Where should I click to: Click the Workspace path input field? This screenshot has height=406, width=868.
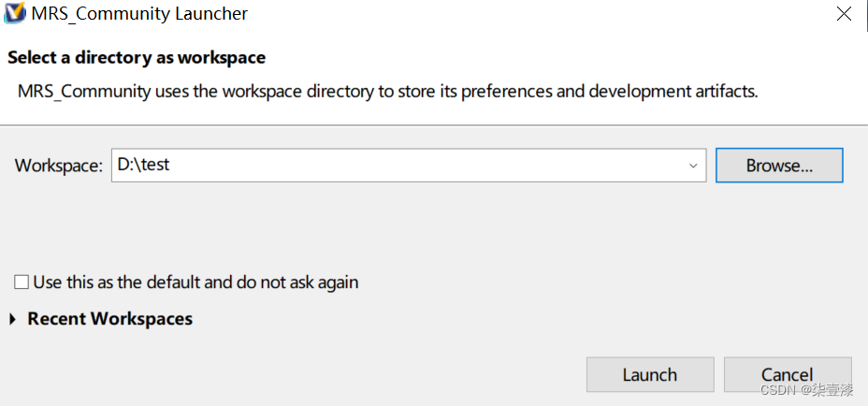tap(402, 166)
